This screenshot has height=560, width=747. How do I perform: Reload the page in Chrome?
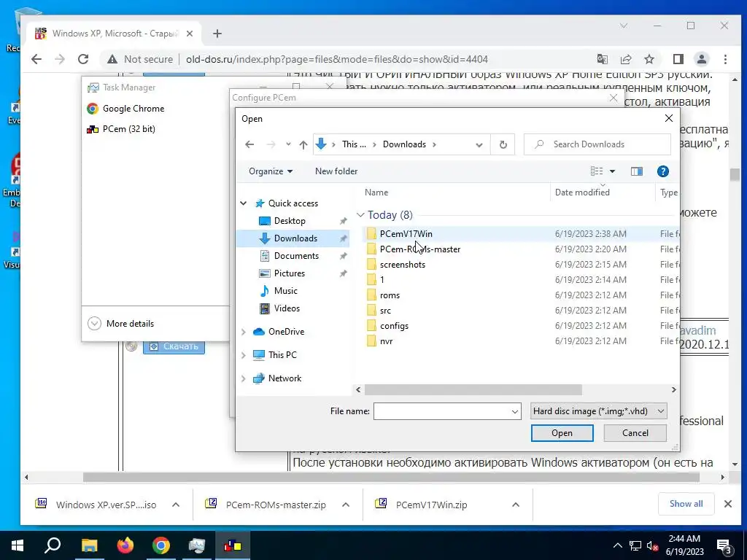83,59
